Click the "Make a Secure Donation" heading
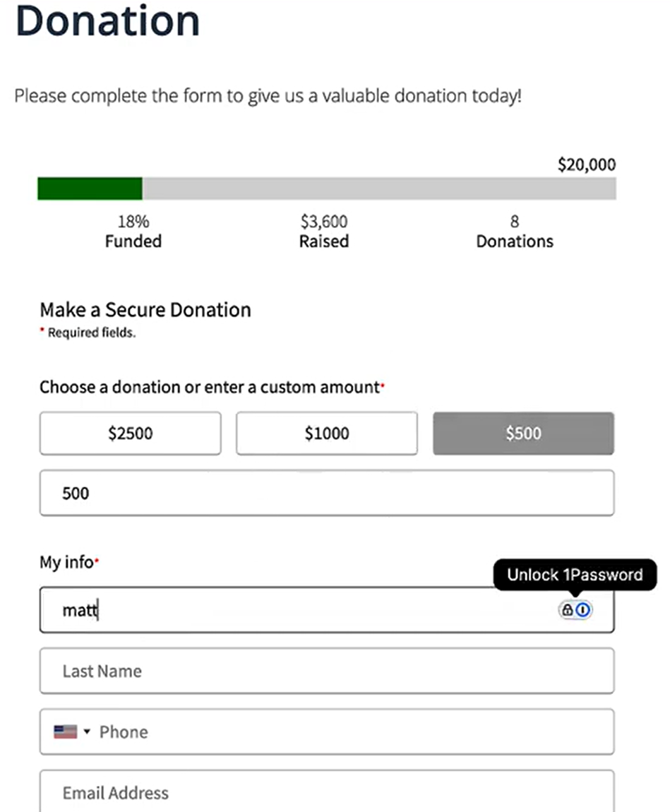Viewport: 670px width, 812px height. coord(145,310)
